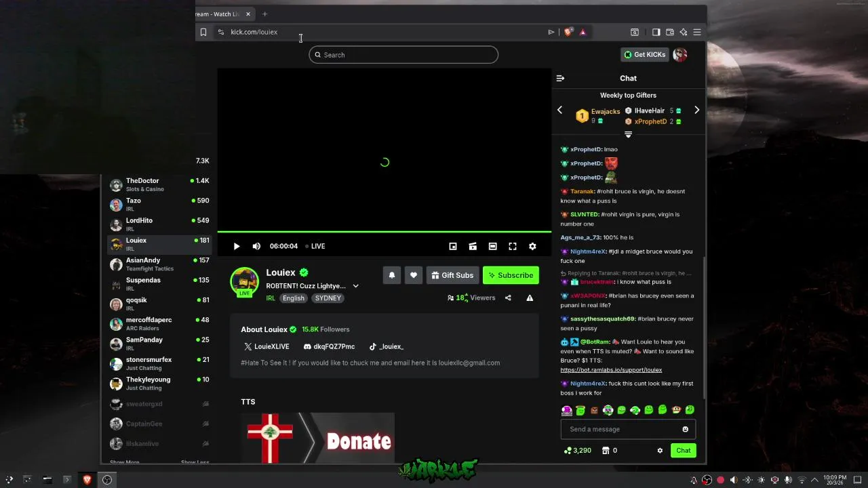Screen dimensions: 868x488
Task: Open the user profile avatar menu
Action: (x=680, y=54)
